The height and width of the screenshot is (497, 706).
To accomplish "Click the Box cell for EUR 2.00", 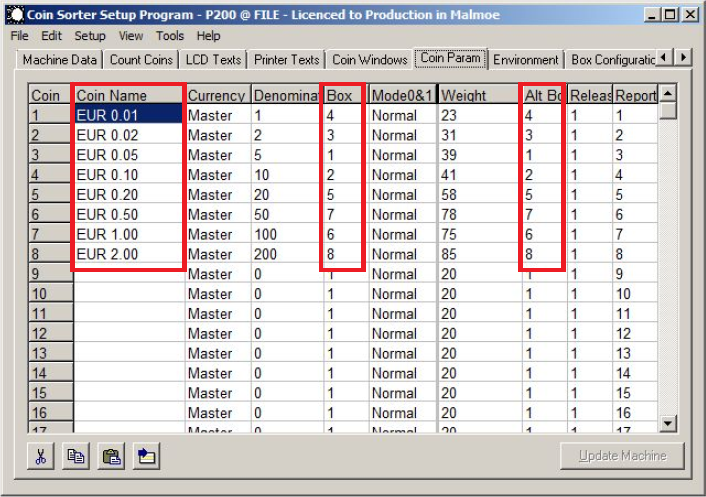I will (x=342, y=254).
